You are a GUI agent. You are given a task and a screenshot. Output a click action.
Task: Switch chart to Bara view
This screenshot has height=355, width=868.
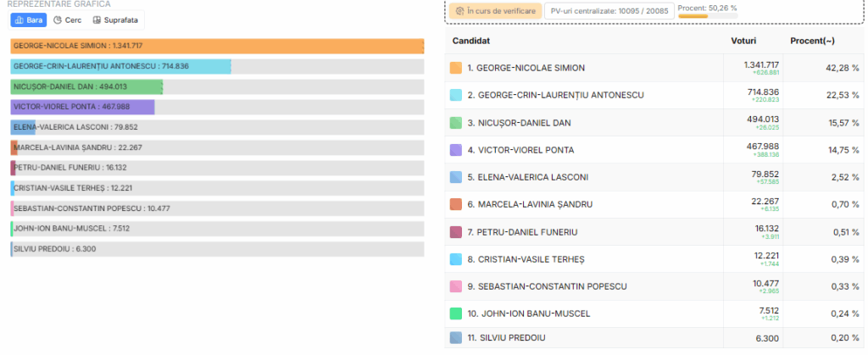[29, 19]
